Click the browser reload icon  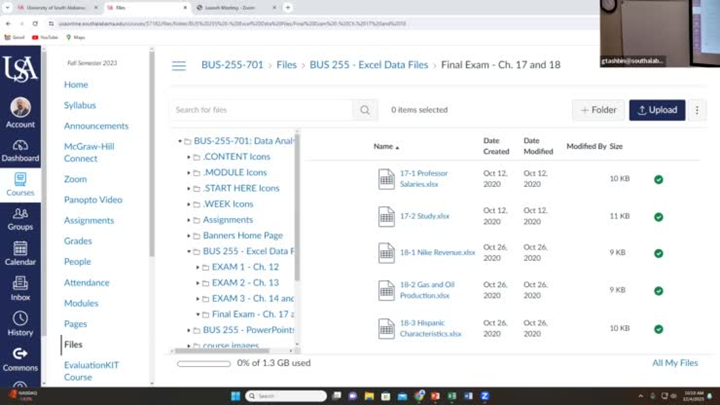(35, 23)
